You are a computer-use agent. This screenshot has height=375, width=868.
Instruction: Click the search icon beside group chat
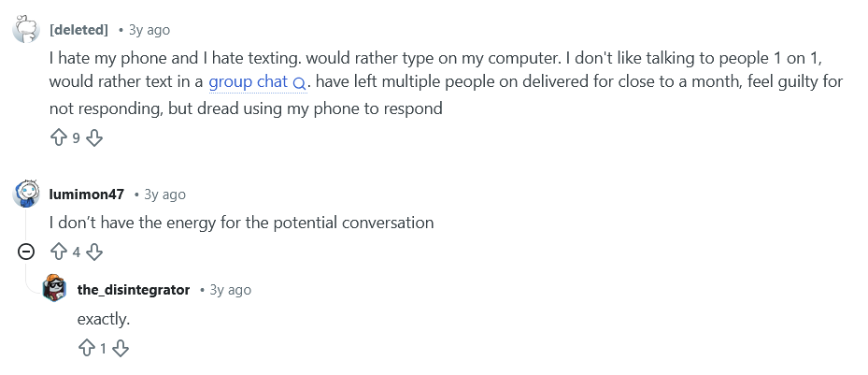click(x=299, y=83)
